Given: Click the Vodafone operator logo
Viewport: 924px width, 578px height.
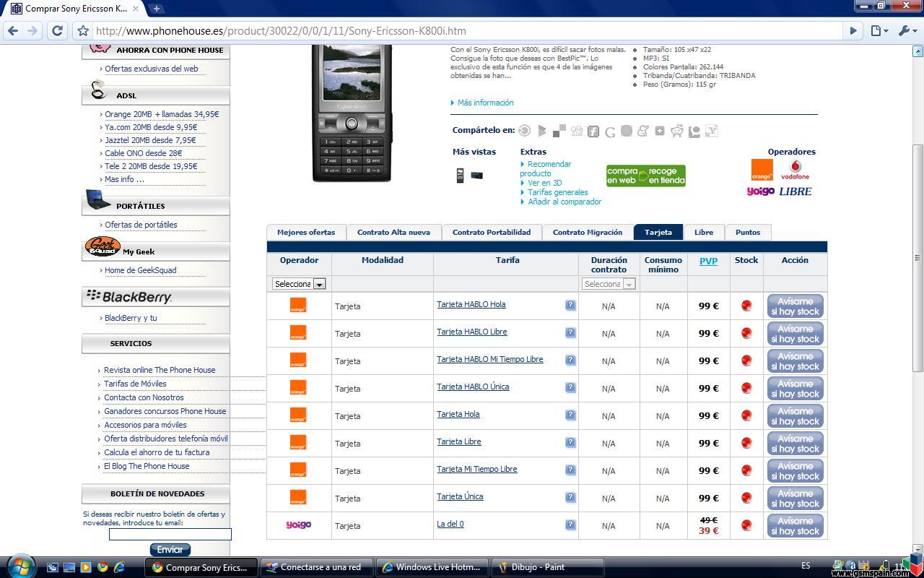Looking at the screenshot, I should [x=796, y=171].
